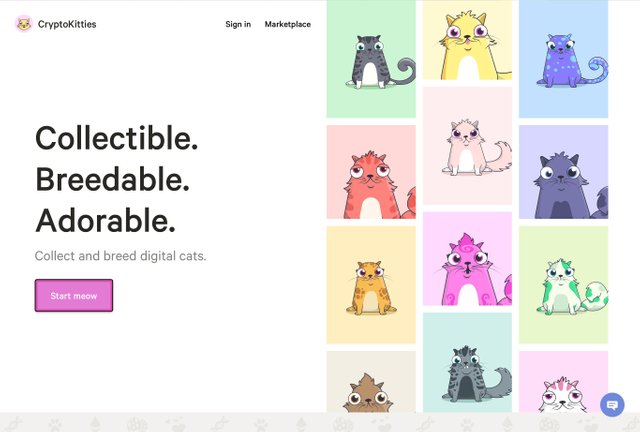The height and width of the screenshot is (432, 640).
Task: Select the gray striped kitty on green
Action: [371, 59]
